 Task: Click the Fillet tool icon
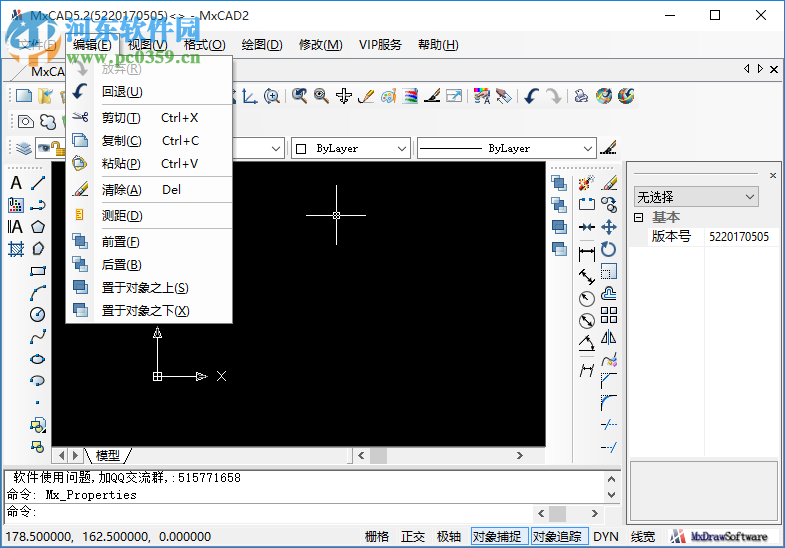pos(609,403)
